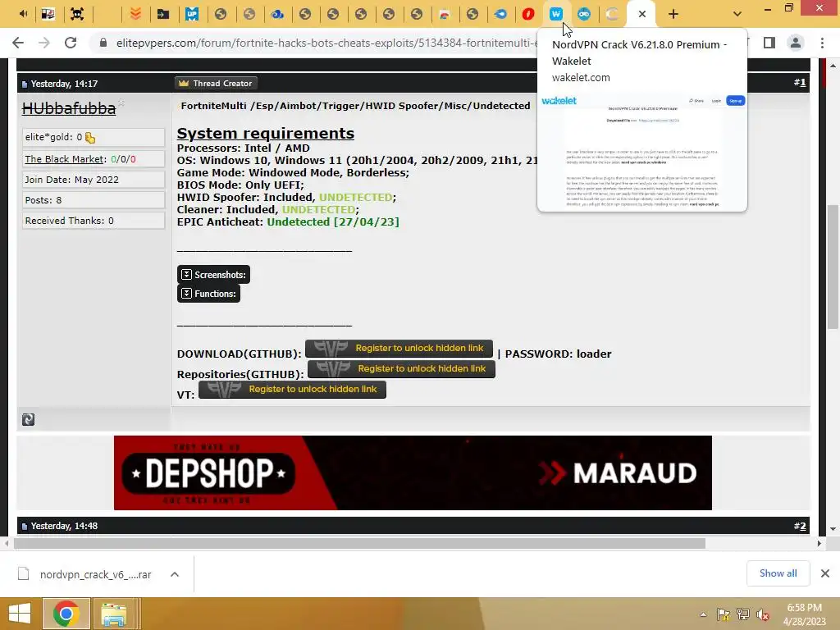Viewport: 840px width, 630px height.
Task: Close the downloads bar
Action: click(825, 573)
